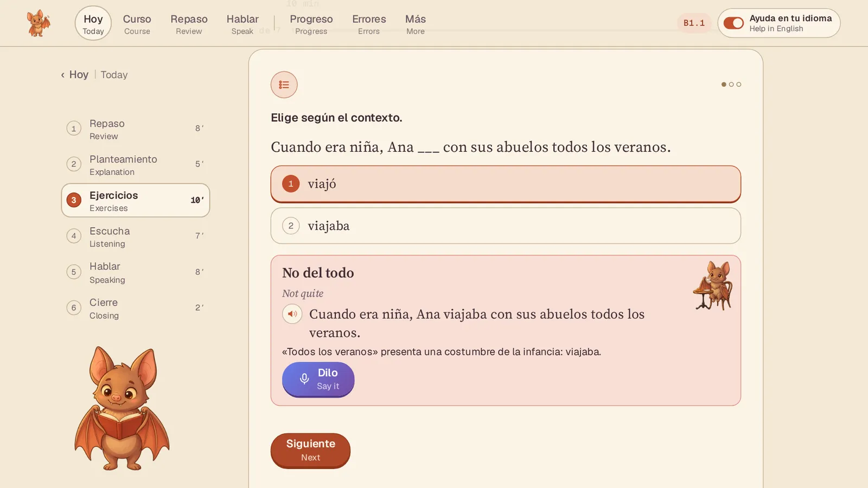This screenshot has height=488, width=868.
Task: Select answer option viajó
Action: (506, 184)
